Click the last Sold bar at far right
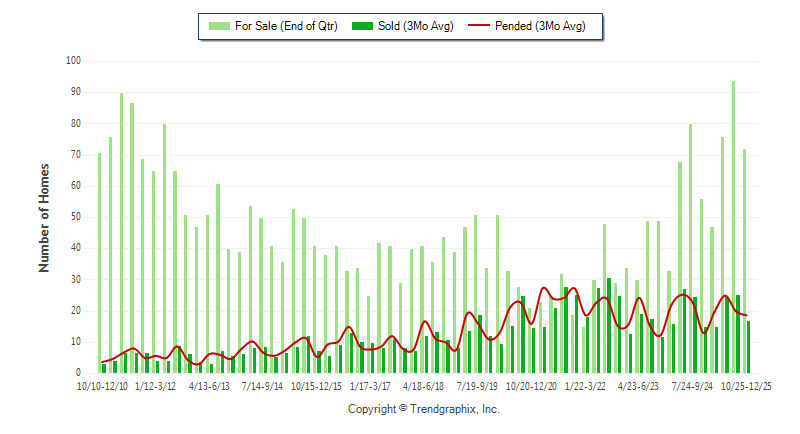This screenshot has width=800, height=434. point(749,346)
